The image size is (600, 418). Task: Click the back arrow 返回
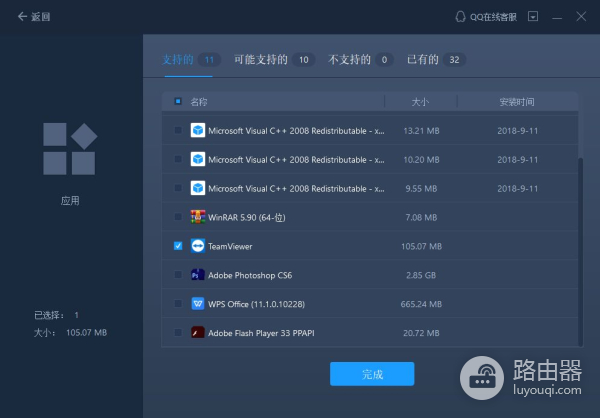click(x=33, y=17)
